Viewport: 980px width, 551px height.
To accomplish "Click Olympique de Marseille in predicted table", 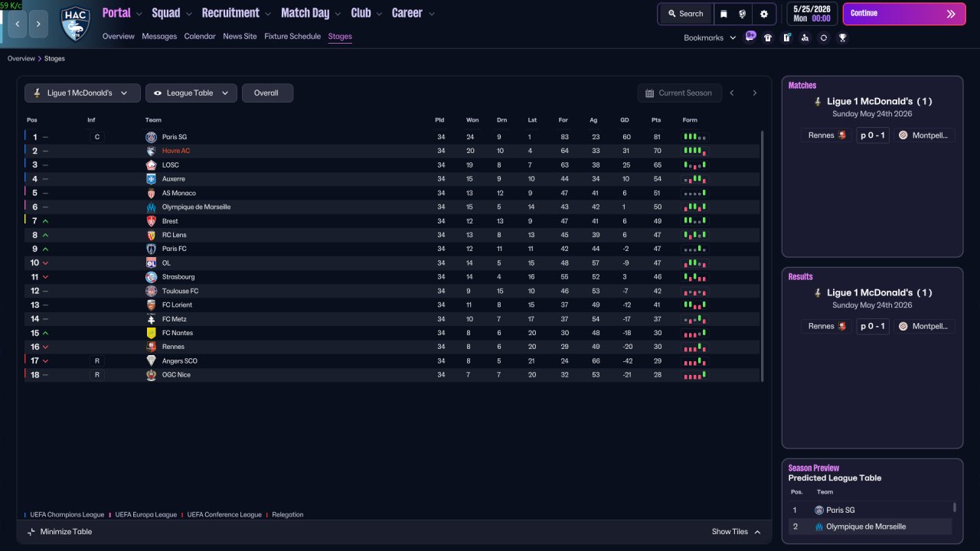I will (x=866, y=527).
